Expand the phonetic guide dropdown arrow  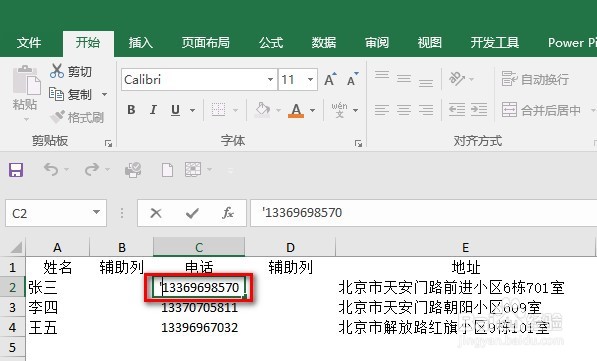click(x=355, y=110)
